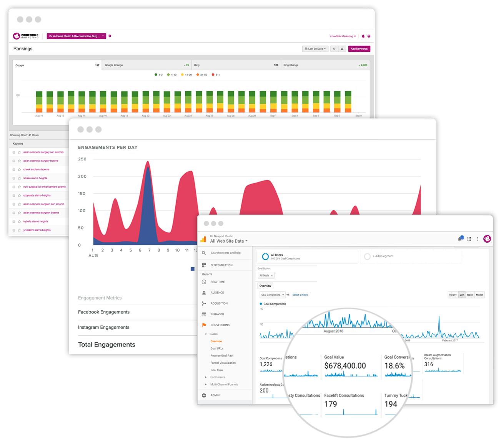Screen dimensions: 501x448
Task: Star the keyword 'otoplasty alamo heights'
Action: [19, 195]
